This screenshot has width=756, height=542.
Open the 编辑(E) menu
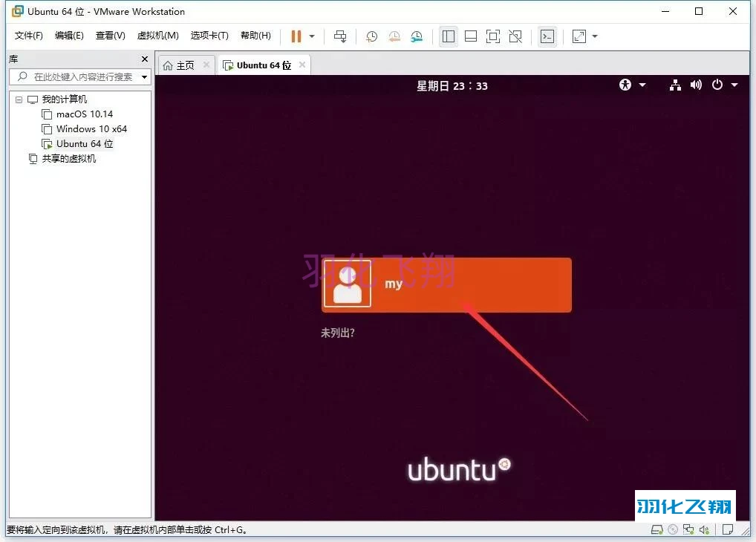tap(69, 36)
